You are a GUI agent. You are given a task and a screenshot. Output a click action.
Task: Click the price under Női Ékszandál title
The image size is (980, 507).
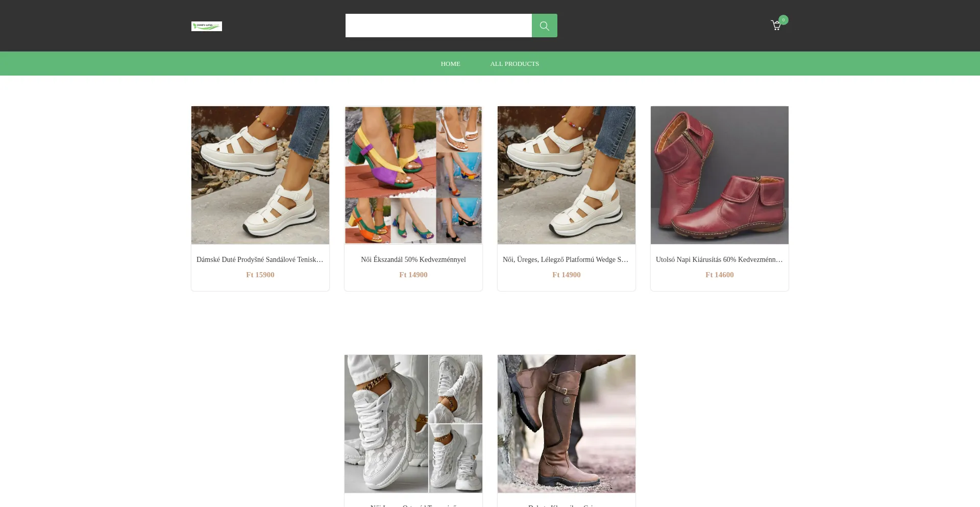tap(413, 275)
